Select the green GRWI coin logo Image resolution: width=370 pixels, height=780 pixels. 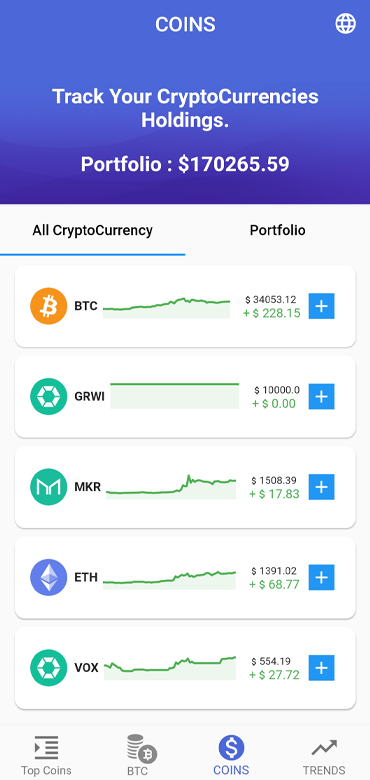pos(49,396)
